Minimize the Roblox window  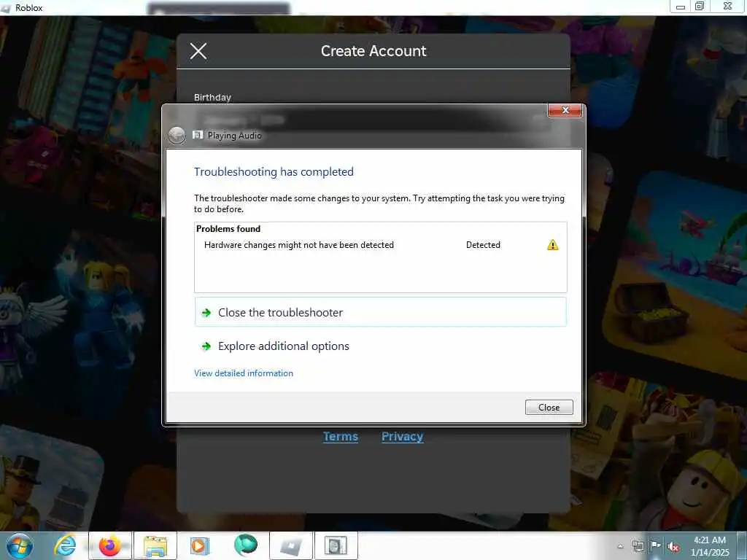tap(681, 6)
